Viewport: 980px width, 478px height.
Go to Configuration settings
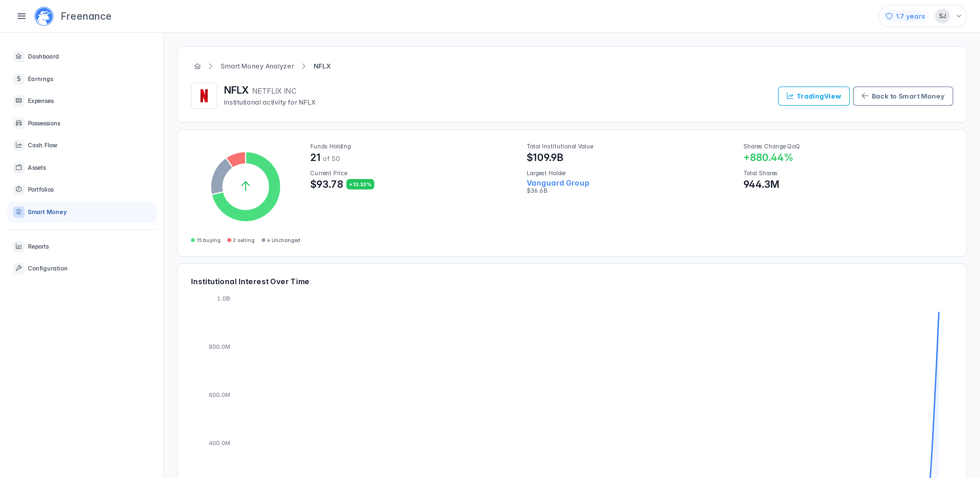[82, 268]
